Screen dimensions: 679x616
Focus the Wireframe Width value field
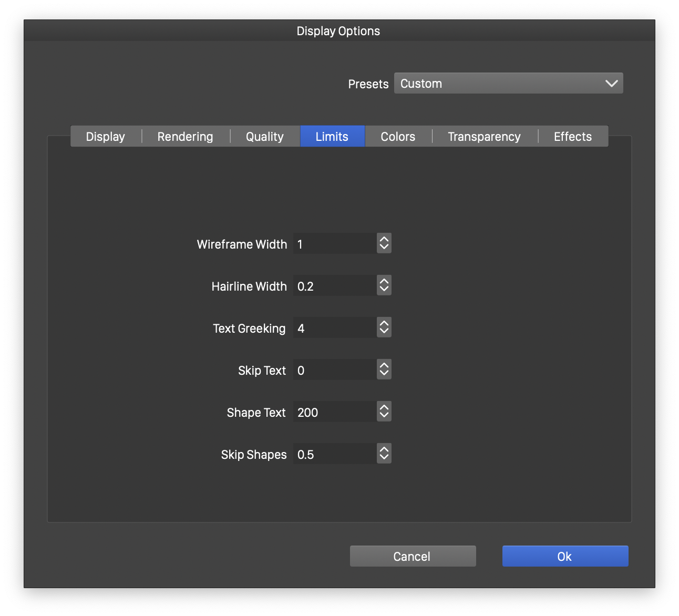point(334,244)
